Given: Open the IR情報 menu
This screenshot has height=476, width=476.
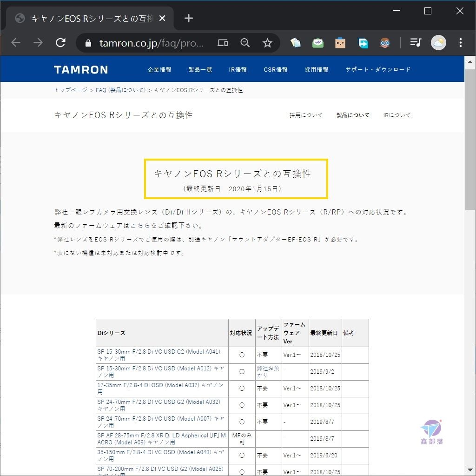Looking at the screenshot, I should point(238,70).
